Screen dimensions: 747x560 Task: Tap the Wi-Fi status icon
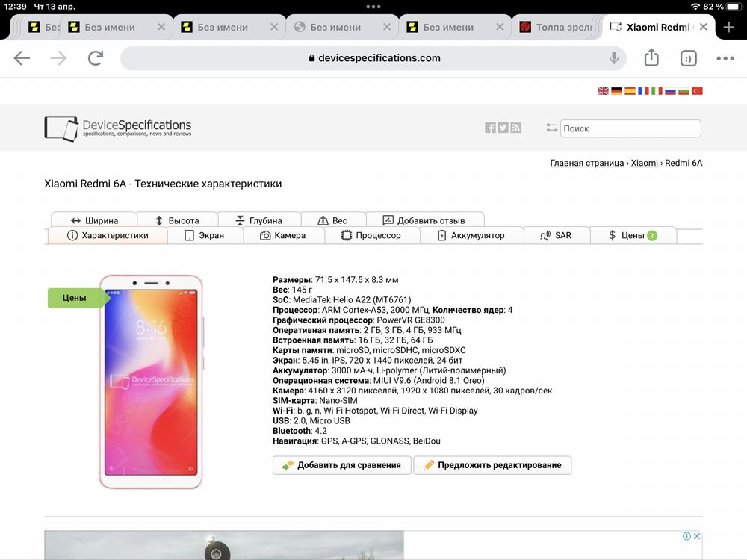pyautogui.click(x=695, y=7)
